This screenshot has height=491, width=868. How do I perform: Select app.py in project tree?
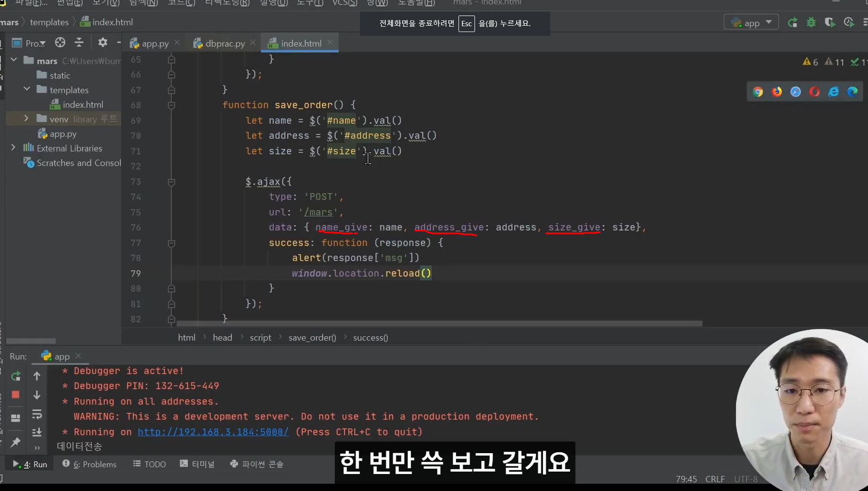57,134
